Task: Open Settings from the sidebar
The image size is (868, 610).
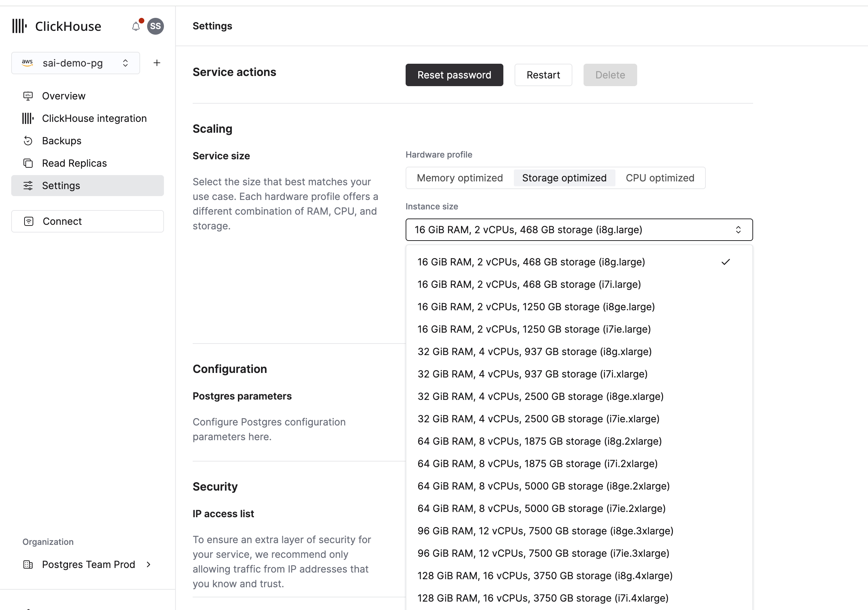Action: coord(61,186)
